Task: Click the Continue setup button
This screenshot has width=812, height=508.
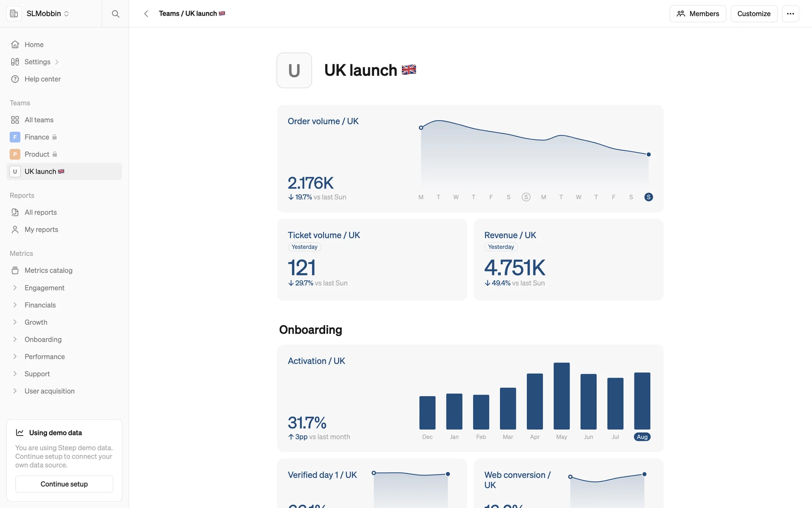Action: pos(64,484)
